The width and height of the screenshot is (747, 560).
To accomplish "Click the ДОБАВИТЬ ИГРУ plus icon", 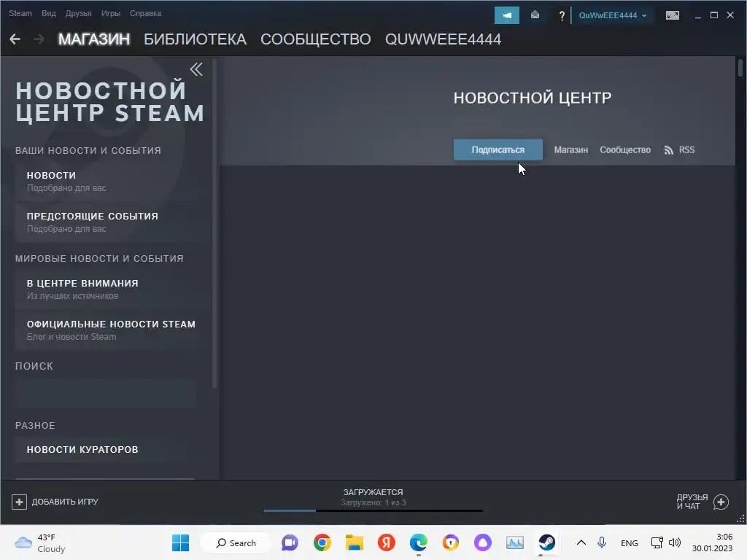I will tap(19, 502).
